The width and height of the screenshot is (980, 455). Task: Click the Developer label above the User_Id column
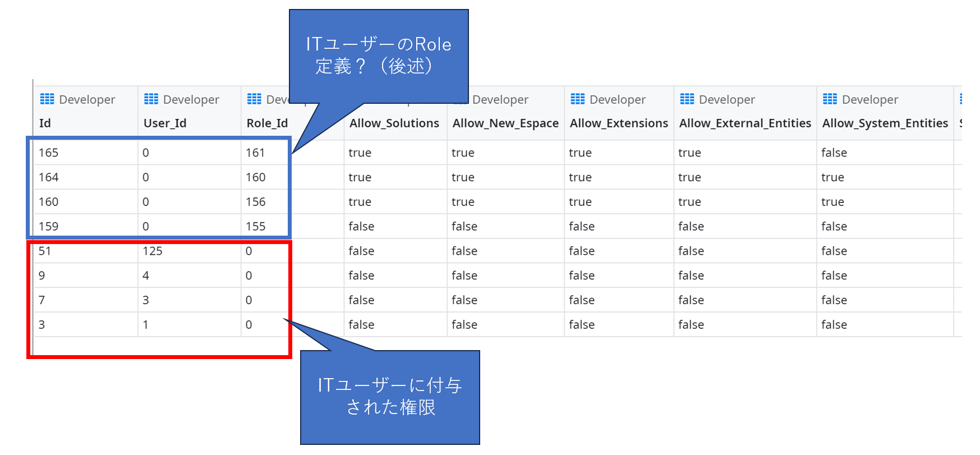pyautogui.click(x=191, y=99)
